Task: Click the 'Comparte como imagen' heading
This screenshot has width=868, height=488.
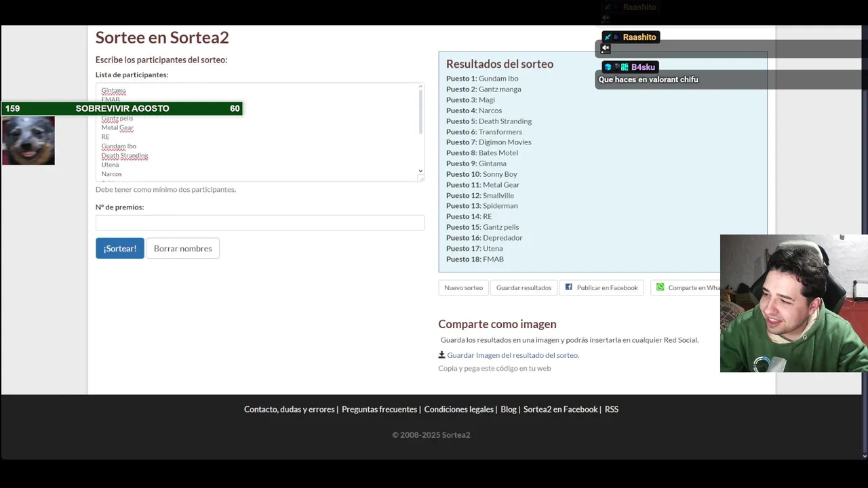Action: pyautogui.click(x=497, y=324)
